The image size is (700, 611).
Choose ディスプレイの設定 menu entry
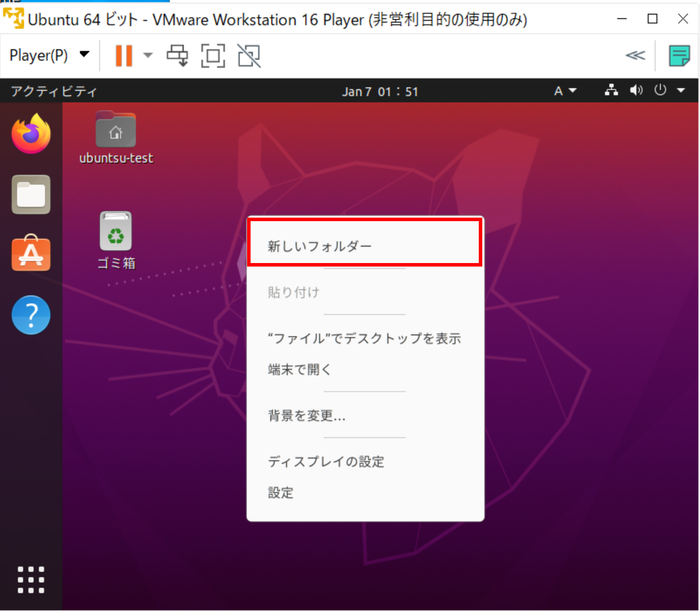365,461
